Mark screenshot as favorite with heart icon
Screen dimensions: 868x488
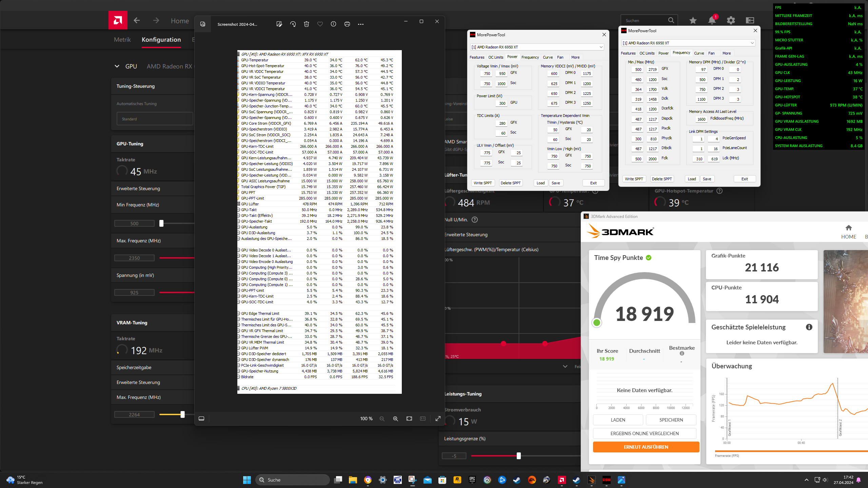pos(320,24)
